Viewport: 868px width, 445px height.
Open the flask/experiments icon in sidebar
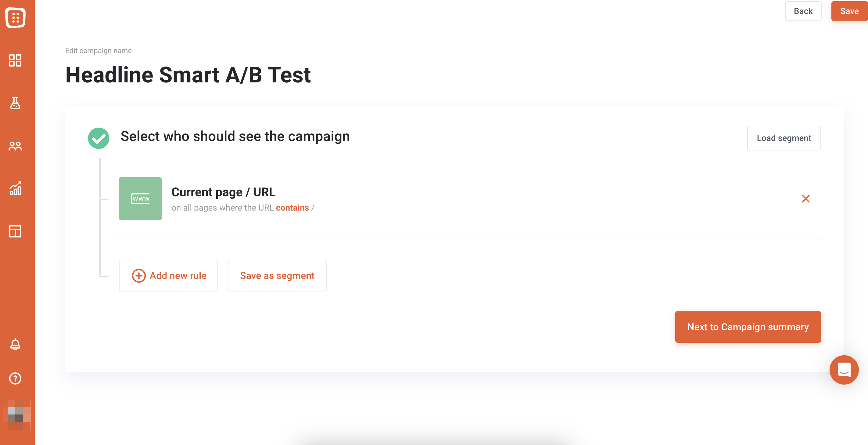[15, 103]
